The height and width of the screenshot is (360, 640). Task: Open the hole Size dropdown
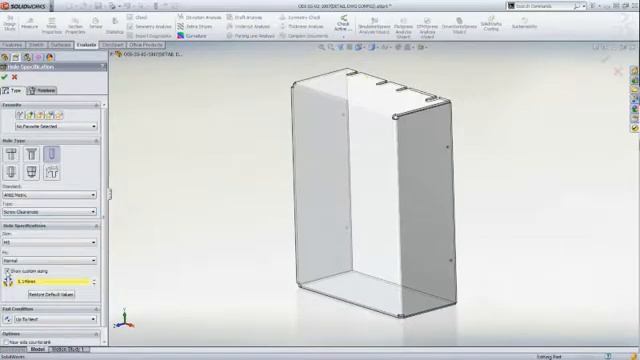(49, 242)
